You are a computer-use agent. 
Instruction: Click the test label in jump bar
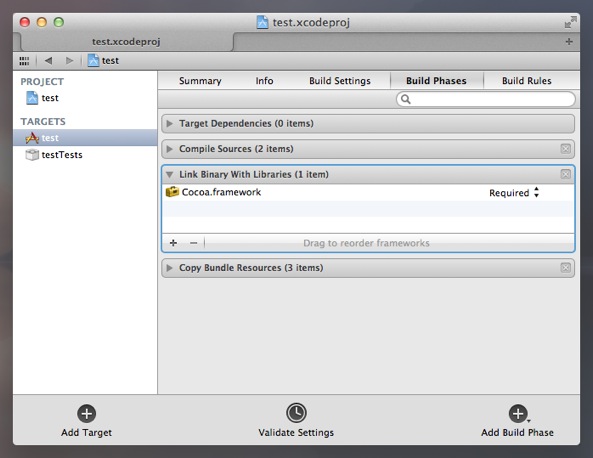pyautogui.click(x=110, y=61)
